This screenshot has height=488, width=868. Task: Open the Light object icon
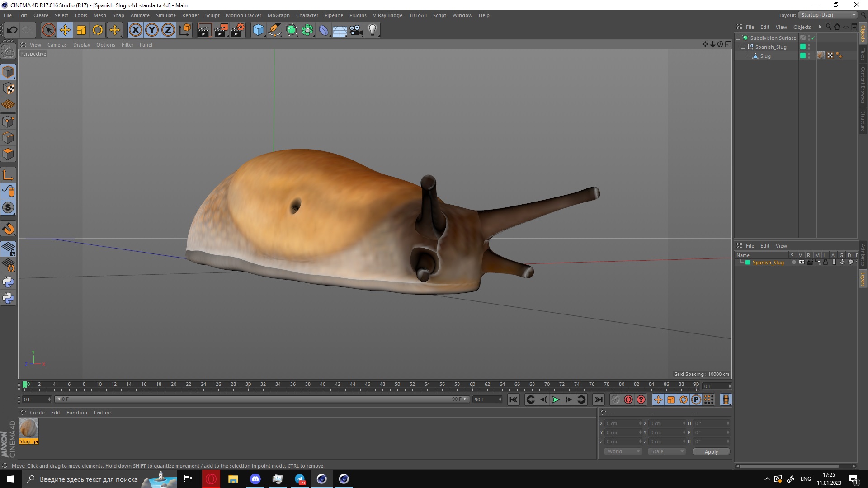pos(372,30)
